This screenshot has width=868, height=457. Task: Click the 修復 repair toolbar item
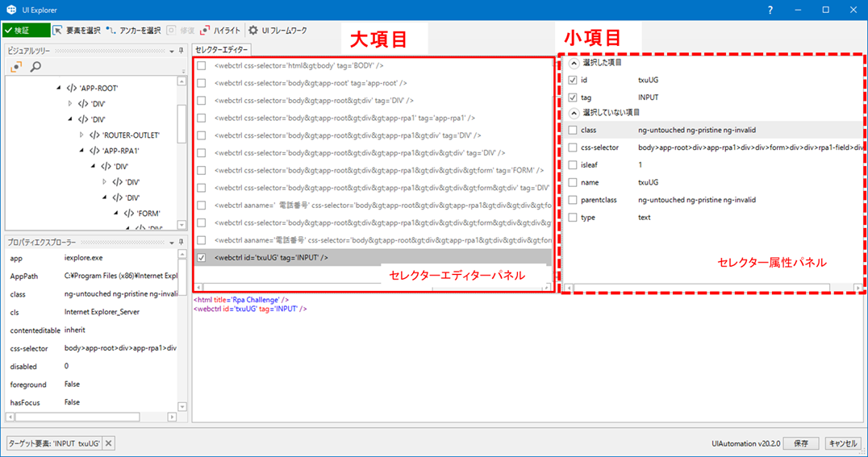pyautogui.click(x=181, y=31)
